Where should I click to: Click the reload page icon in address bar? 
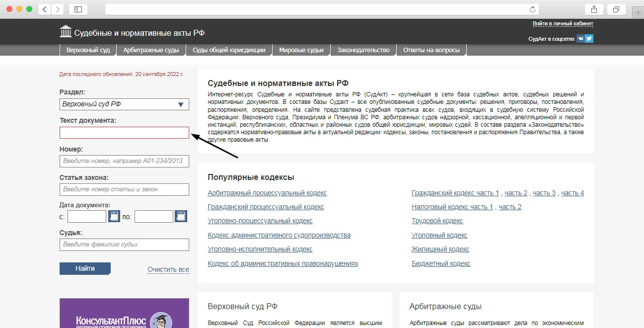click(533, 9)
